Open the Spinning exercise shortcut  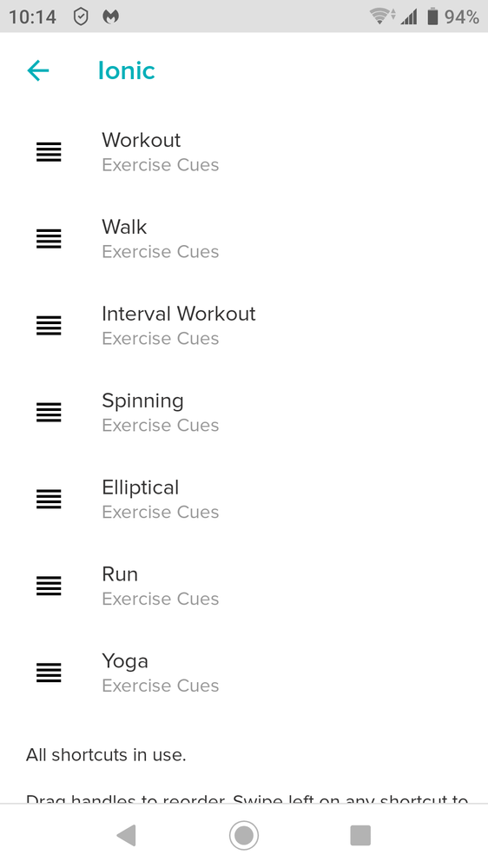244,413
